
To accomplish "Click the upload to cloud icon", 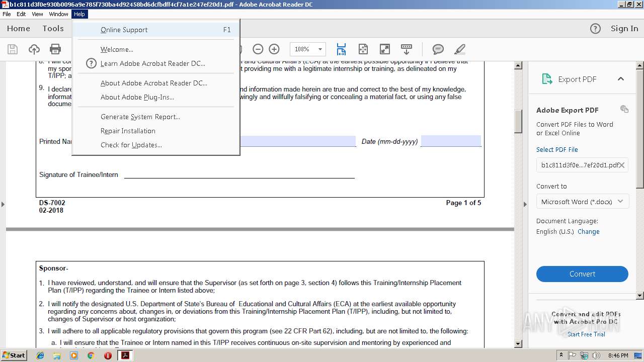I will (34, 49).
